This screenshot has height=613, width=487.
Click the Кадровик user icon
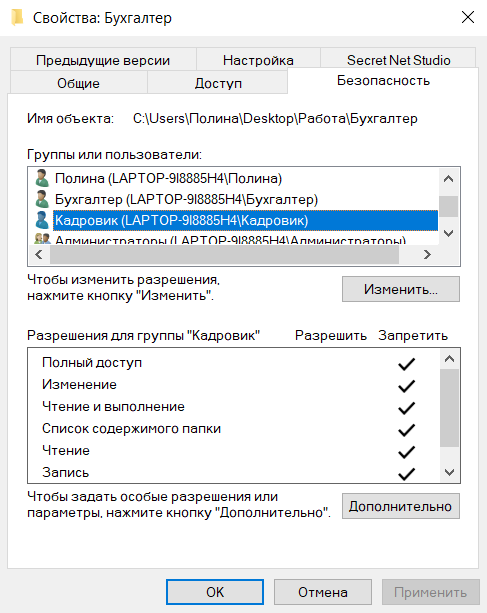[x=42, y=220]
